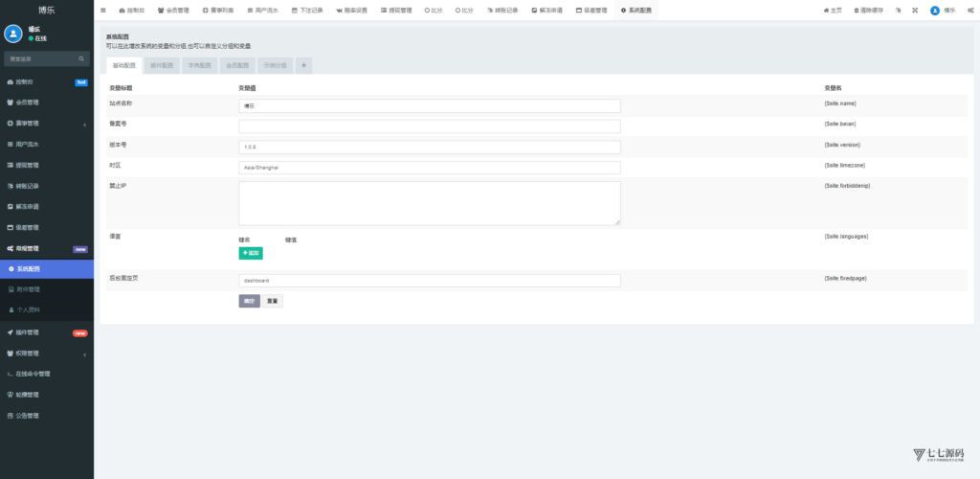The image size is (980, 479).
Task: Open the 用户流水 tab in the top bar
Action: coord(263,10)
